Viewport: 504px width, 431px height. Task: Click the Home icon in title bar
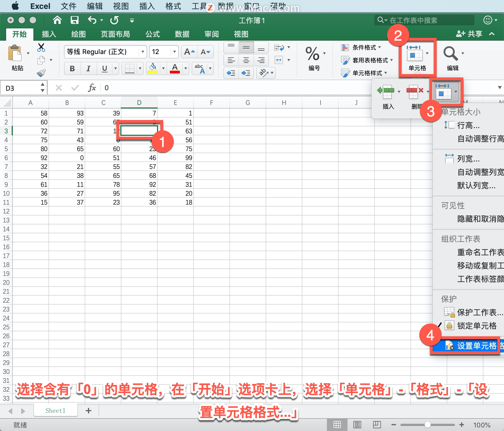[x=57, y=20]
